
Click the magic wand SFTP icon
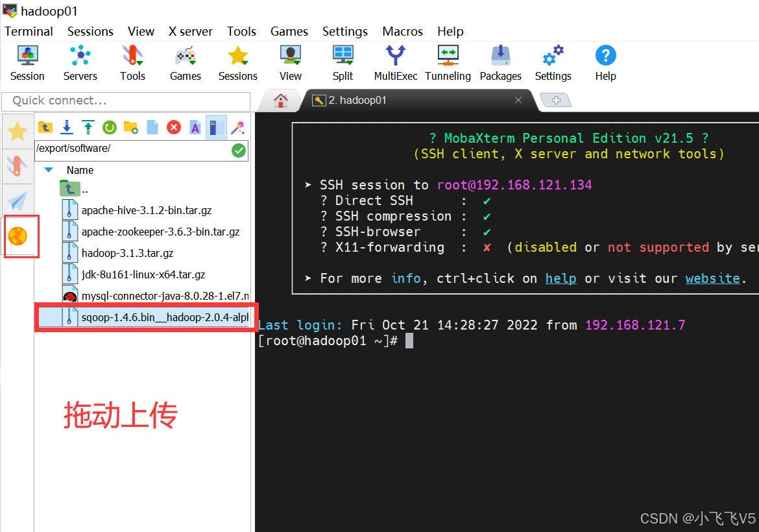[237, 127]
